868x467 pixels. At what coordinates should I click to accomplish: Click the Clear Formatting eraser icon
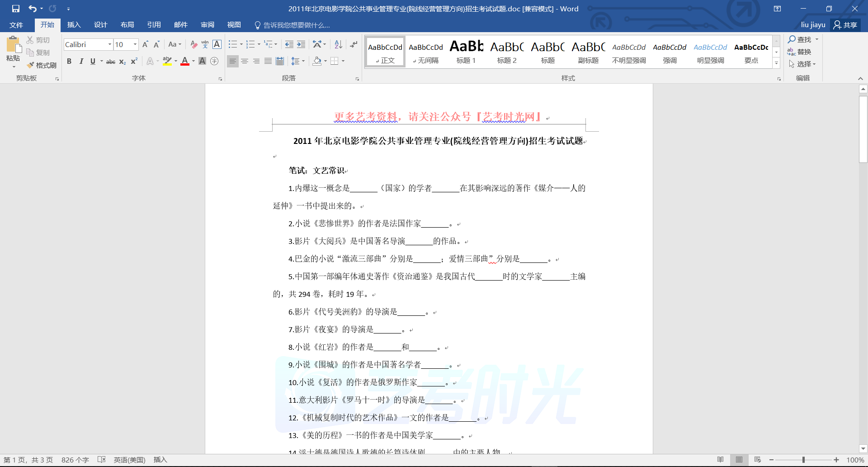coord(193,44)
